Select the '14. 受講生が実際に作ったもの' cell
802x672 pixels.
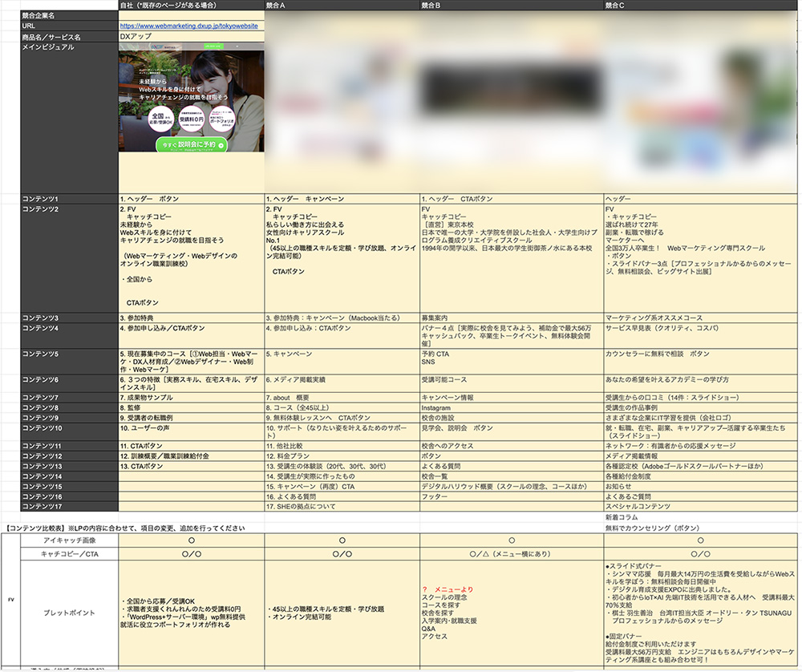pos(342,476)
